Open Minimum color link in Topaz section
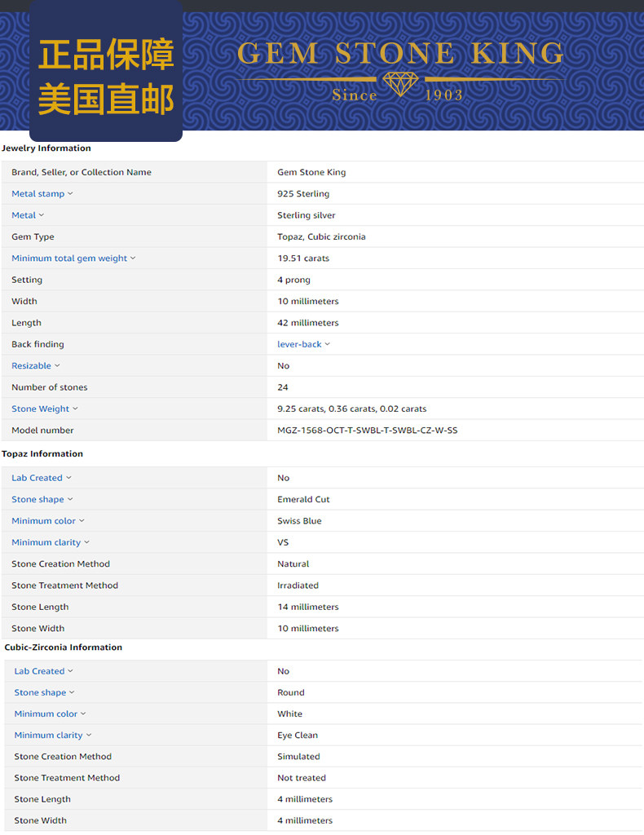This screenshot has width=644, height=835. (44, 521)
